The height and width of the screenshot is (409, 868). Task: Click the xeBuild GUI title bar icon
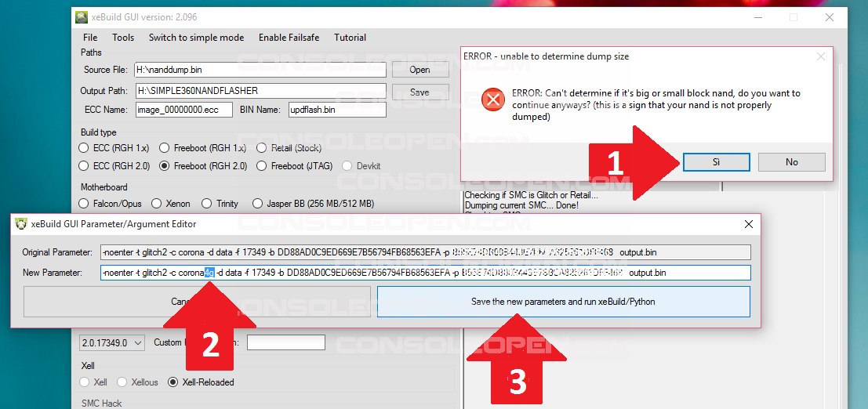pyautogui.click(x=82, y=17)
